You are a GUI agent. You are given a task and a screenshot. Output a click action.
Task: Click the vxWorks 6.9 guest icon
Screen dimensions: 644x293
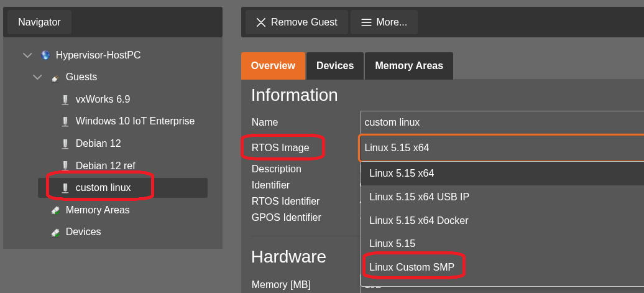[x=65, y=100]
